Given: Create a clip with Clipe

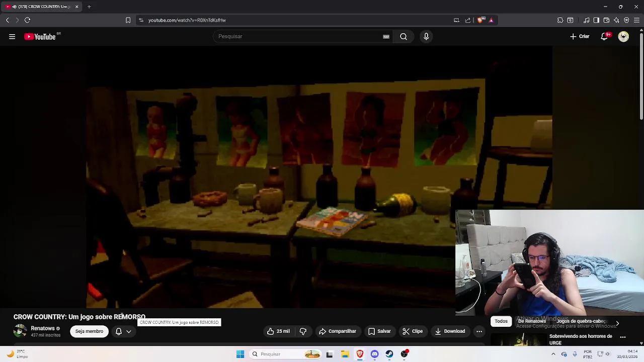Looking at the screenshot, I should [x=413, y=331].
